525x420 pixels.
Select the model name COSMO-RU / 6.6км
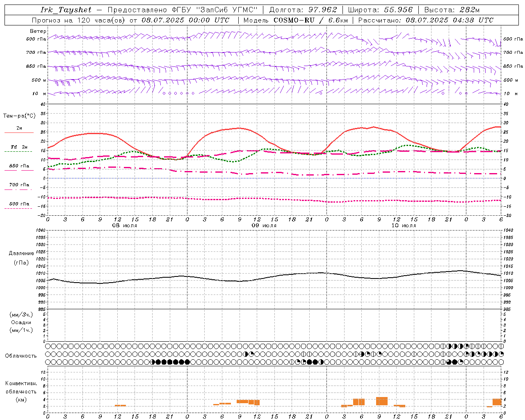(x=311, y=20)
